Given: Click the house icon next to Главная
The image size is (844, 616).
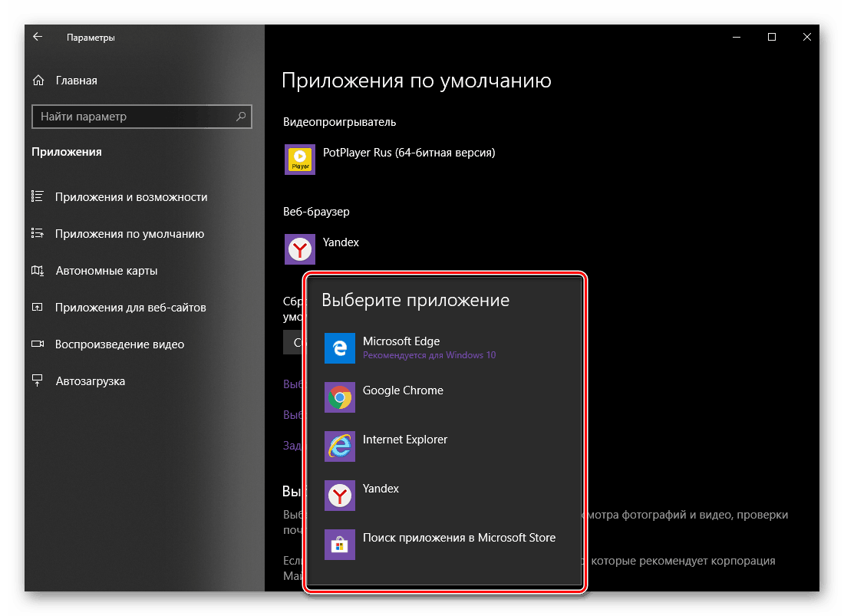Looking at the screenshot, I should (38, 80).
